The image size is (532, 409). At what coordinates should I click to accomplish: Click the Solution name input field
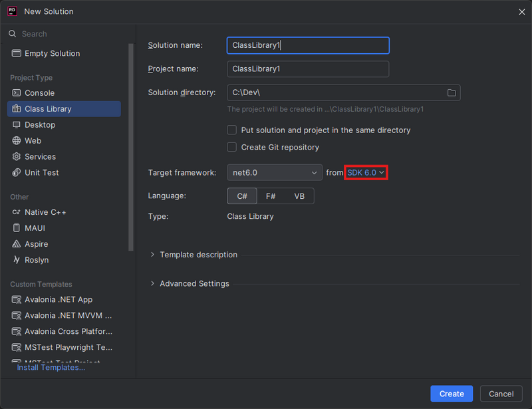point(308,45)
